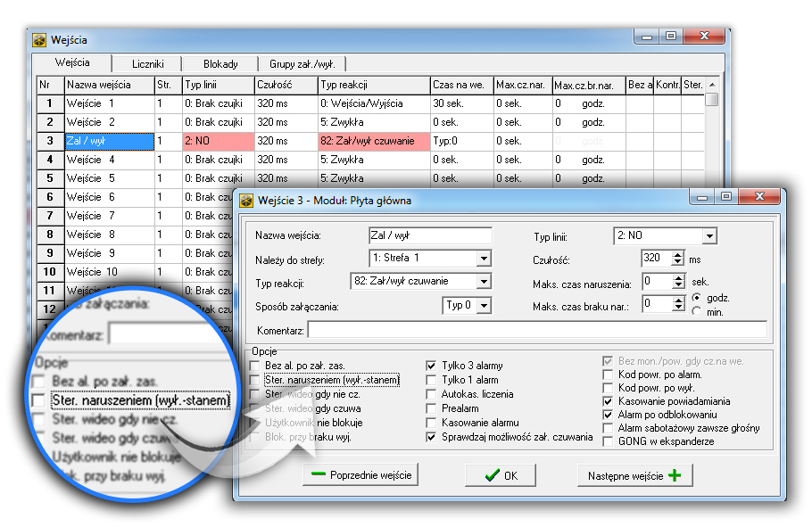Click the Wejście 3 dialog title icon
The image size is (812, 527).
click(246, 201)
